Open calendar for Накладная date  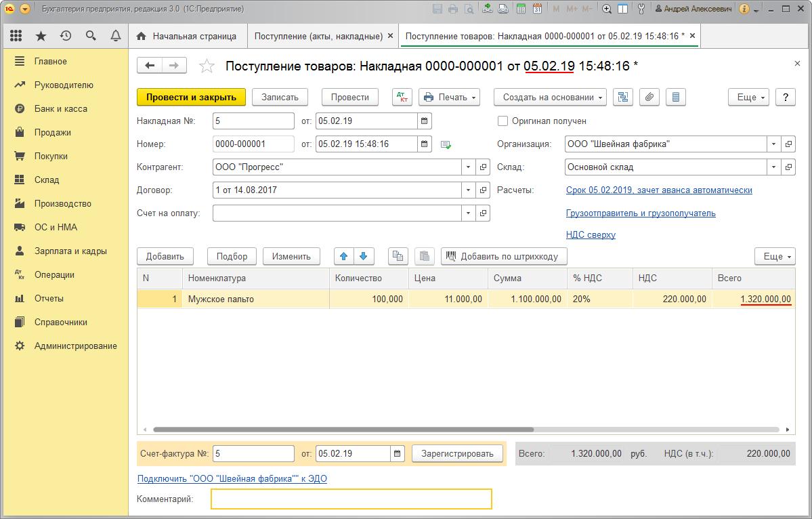coord(425,121)
